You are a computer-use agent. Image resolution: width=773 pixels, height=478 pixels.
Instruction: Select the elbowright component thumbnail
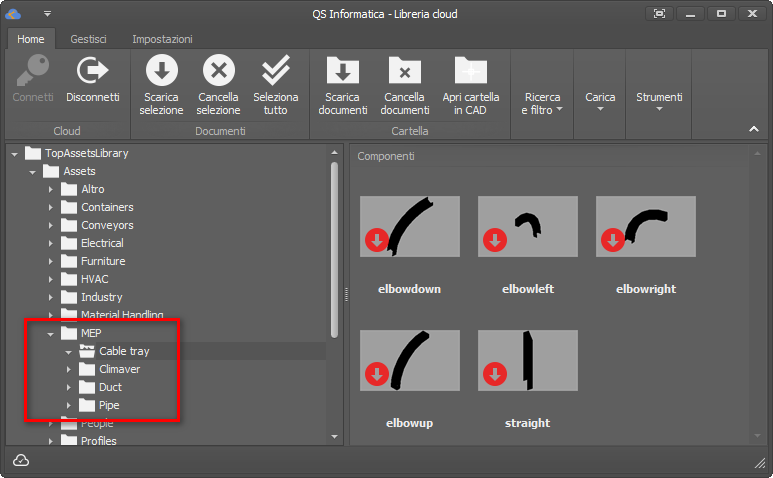(646, 226)
